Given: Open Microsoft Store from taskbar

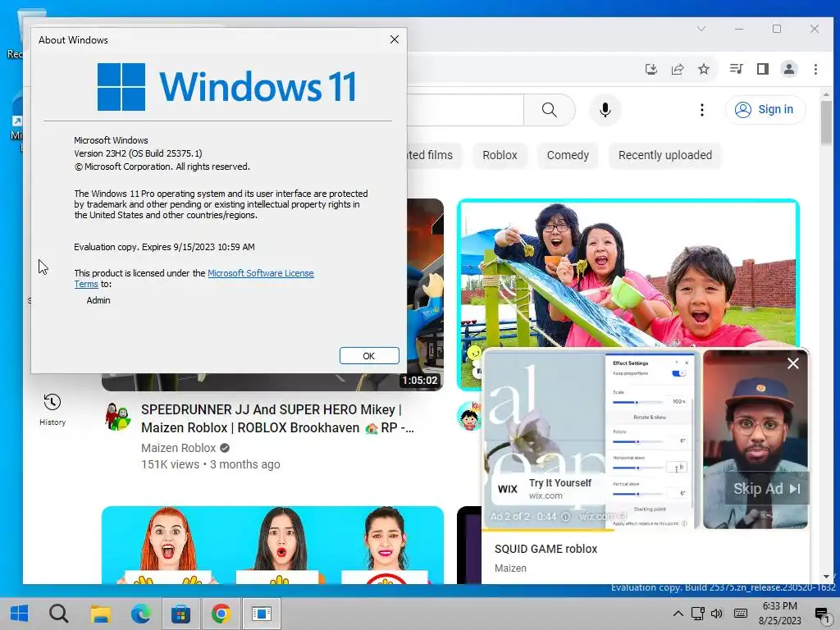Looking at the screenshot, I should 181,614.
